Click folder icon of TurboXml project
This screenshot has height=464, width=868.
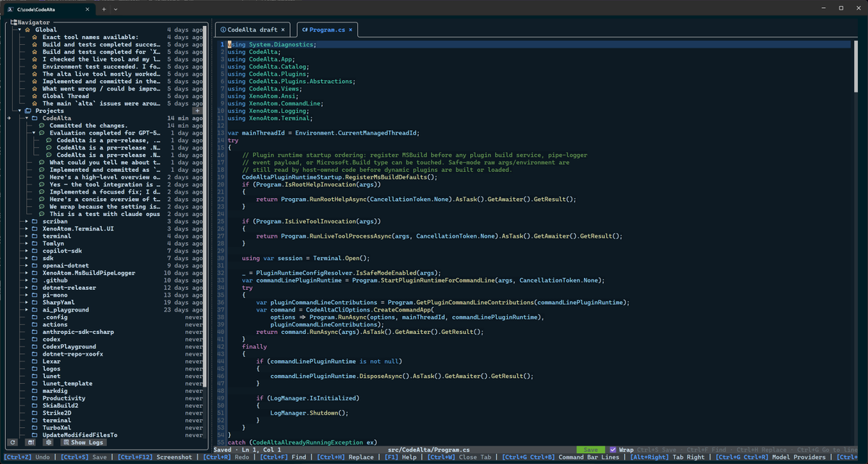[x=34, y=427]
